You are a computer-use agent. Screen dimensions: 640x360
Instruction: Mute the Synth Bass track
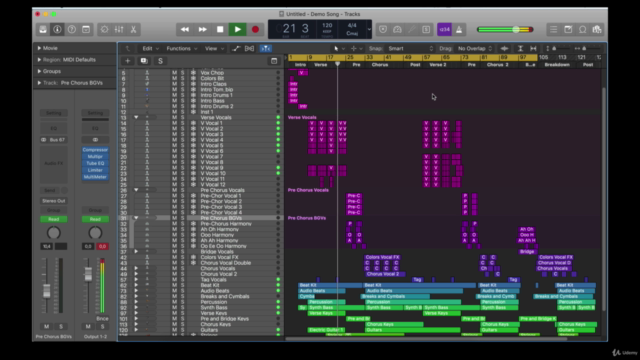[x=174, y=308]
